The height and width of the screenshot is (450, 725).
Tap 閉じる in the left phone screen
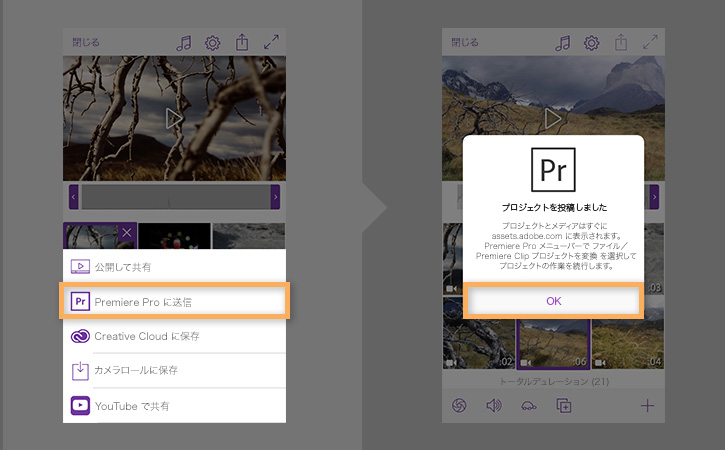[x=86, y=43]
